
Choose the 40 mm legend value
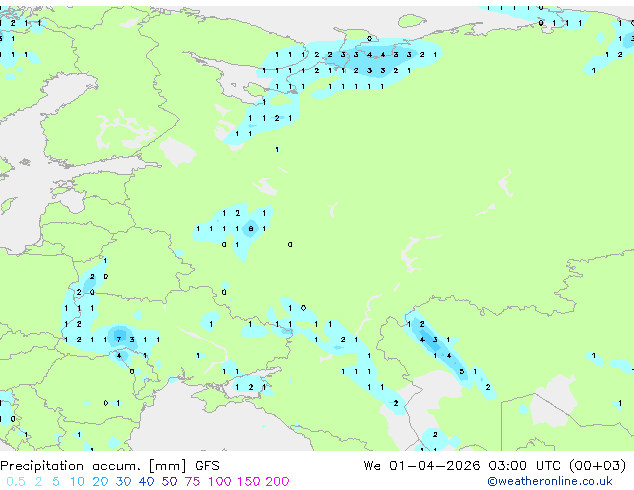[x=146, y=482]
